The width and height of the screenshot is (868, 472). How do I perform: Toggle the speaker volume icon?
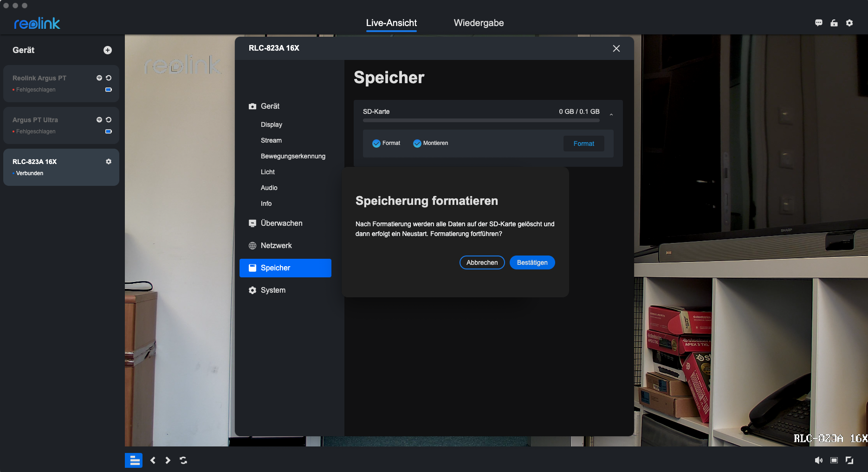[818, 460]
